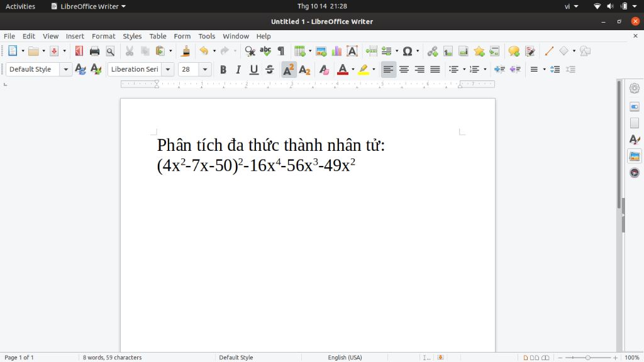Click the zoom slider in status bar
Image resolution: width=644 pixels, height=362 pixels.
pos(588,358)
